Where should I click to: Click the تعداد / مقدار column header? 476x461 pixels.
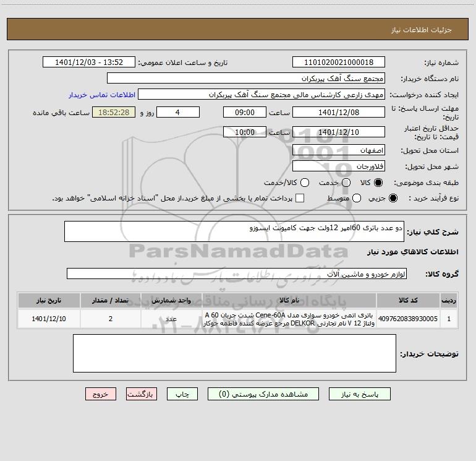(111, 300)
